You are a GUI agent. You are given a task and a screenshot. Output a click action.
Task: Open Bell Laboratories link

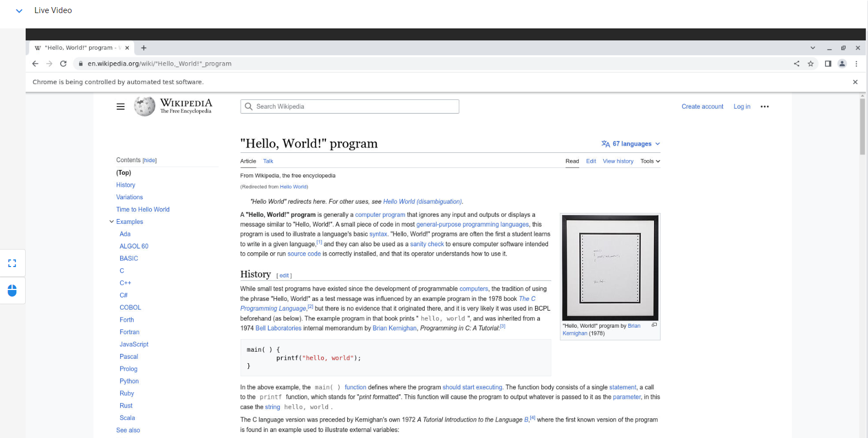[x=278, y=328]
